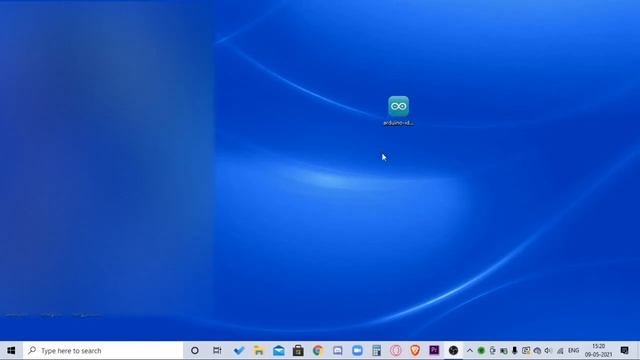Open the Action Center notifications
Viewport: 640px width, 360px height.
tap(624, 350)
